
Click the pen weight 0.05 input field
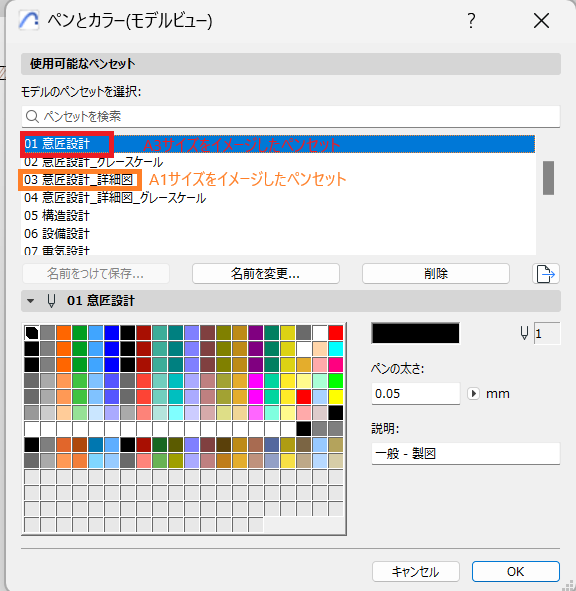(x=416, y=393)
